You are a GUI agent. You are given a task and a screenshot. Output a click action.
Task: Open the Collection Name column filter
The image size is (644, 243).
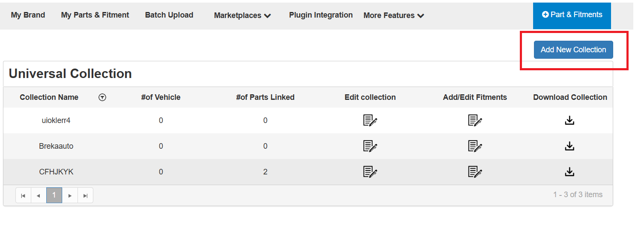tap(102, 97)
